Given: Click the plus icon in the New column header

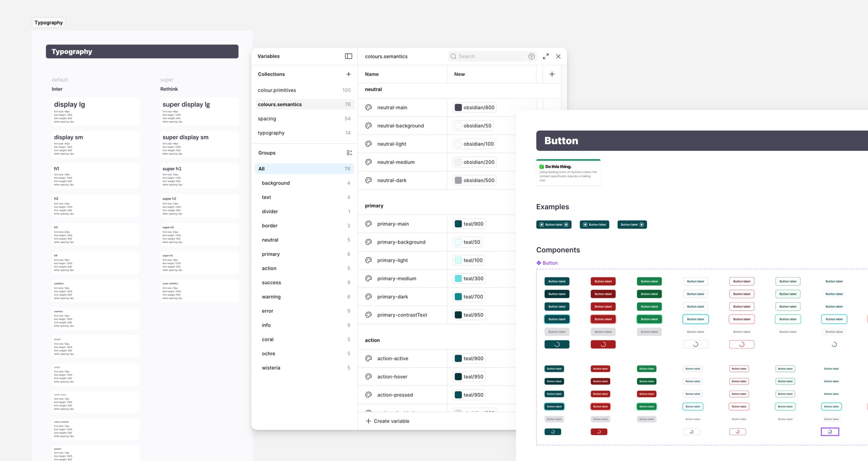Looking at the screenshot, I should pyautogui.click(x=552, y=74).
